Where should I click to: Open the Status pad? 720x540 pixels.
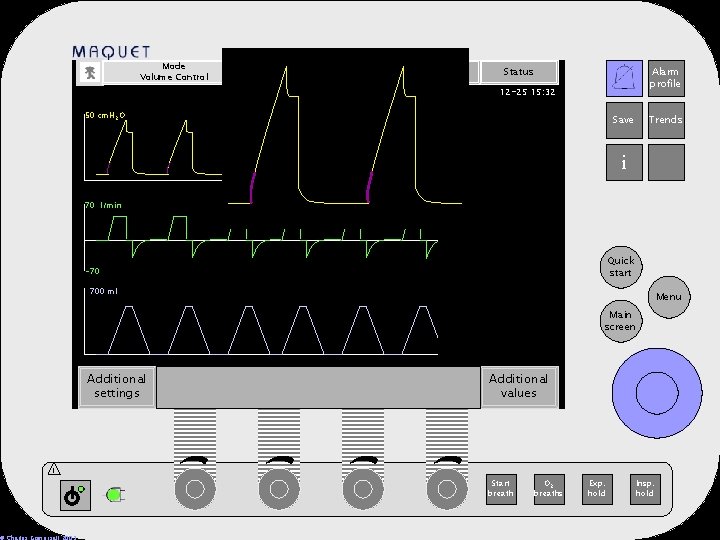[x=518, y=72]
